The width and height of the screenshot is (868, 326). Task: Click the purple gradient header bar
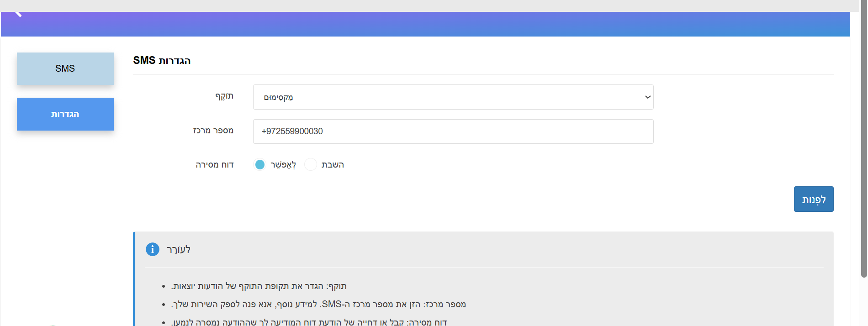pyautogui.click(x=425, y=24)
